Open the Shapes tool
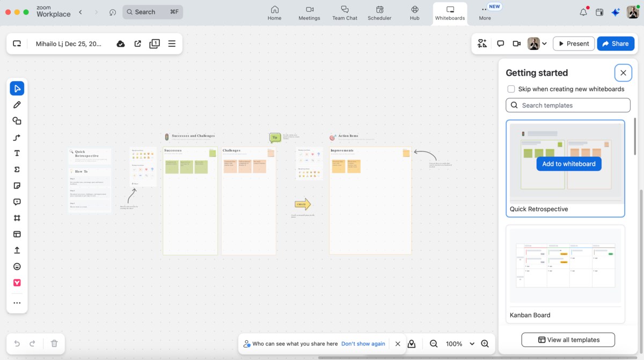The width and height of the screenshot is (644, 360). [17, 120]
